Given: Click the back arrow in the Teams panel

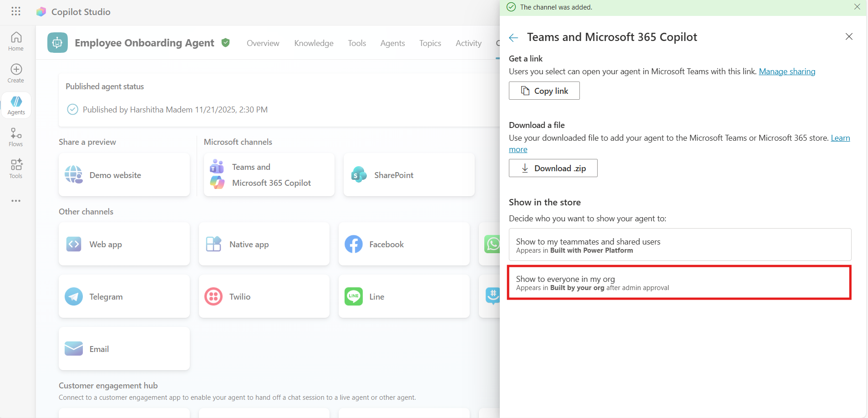Looking at the screenshot, I should [513, 38].
